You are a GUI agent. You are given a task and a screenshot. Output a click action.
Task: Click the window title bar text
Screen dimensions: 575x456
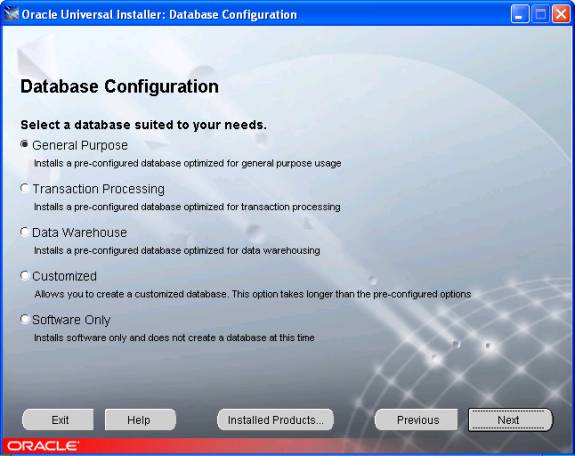point(159,15)
